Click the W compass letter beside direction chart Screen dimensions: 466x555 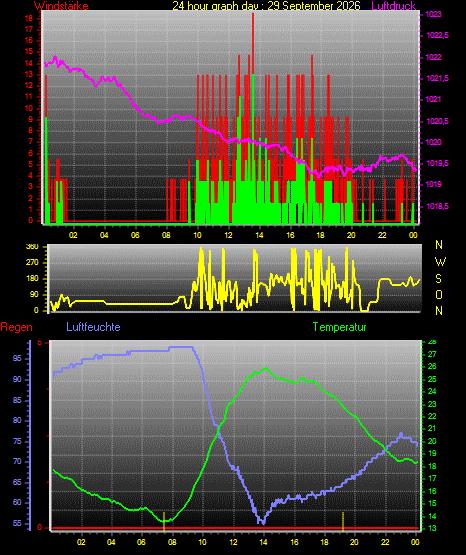pos(440,262)
